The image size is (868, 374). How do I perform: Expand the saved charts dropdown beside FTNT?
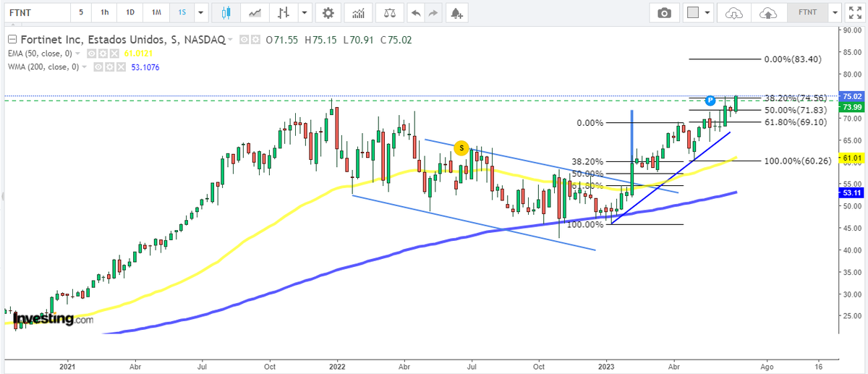[x=835, y=12]
